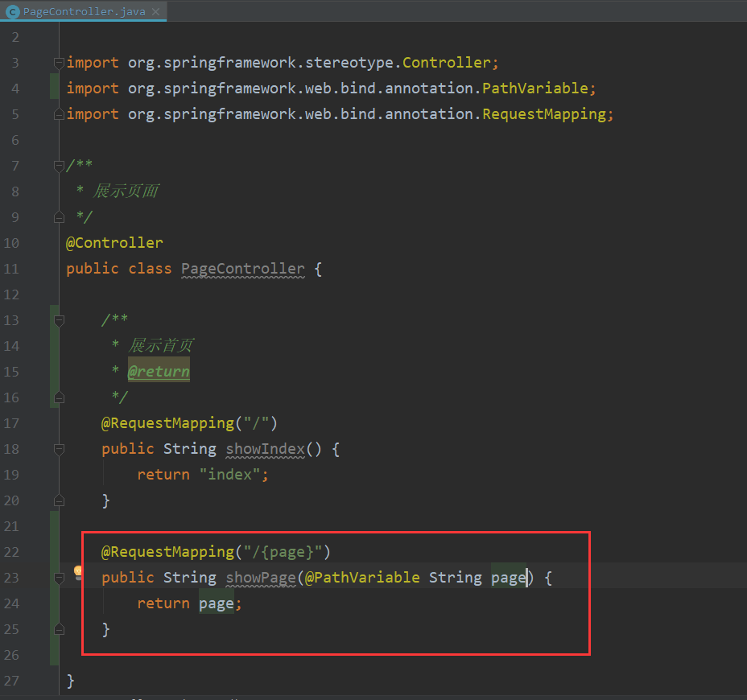
Task: Click the 展示页面 comment text
Action: coord(126,191)
